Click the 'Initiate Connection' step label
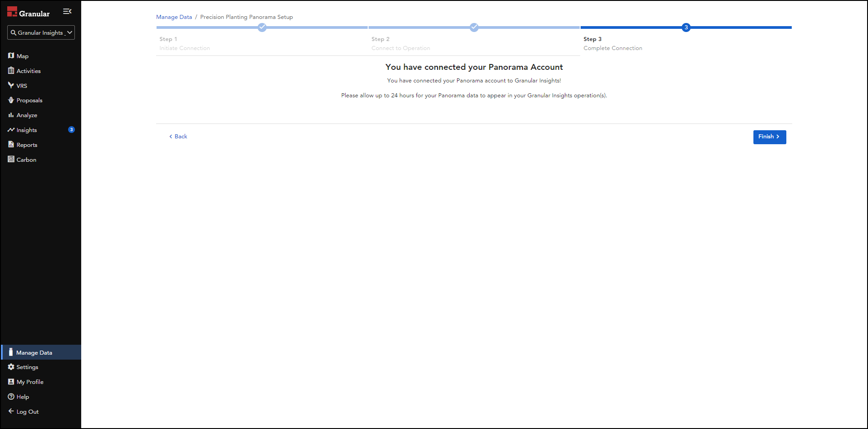 click(x=185, y=48)
